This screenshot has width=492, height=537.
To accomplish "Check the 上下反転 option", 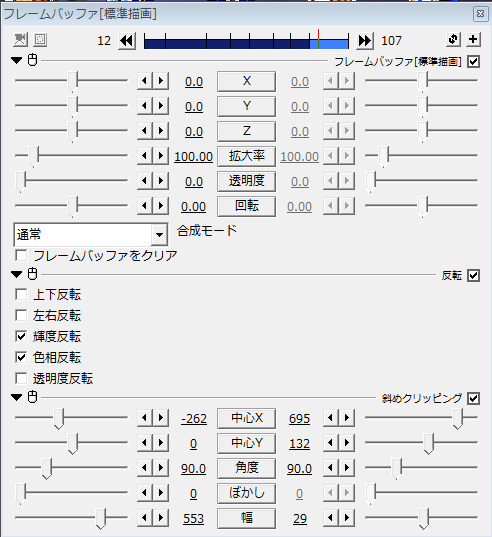I will pyautogui.click(x=21, y=295).
